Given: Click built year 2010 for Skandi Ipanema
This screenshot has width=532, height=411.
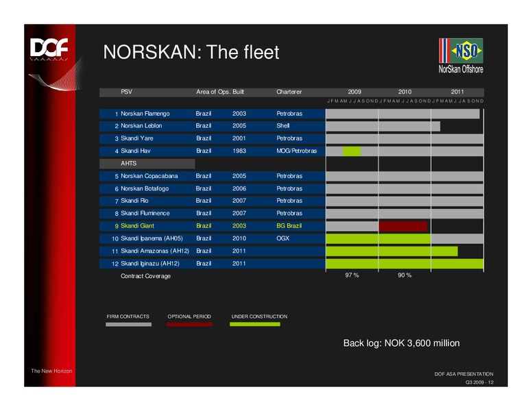Looking at the screenshot, I should click(239, 238).
